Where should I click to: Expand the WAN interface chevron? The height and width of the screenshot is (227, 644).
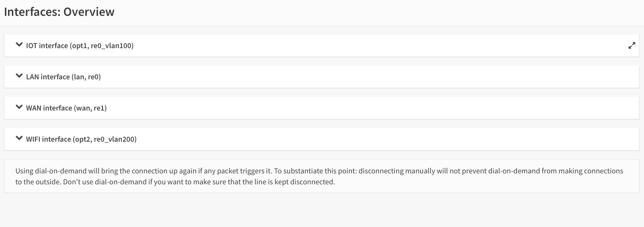pos(19,107)
